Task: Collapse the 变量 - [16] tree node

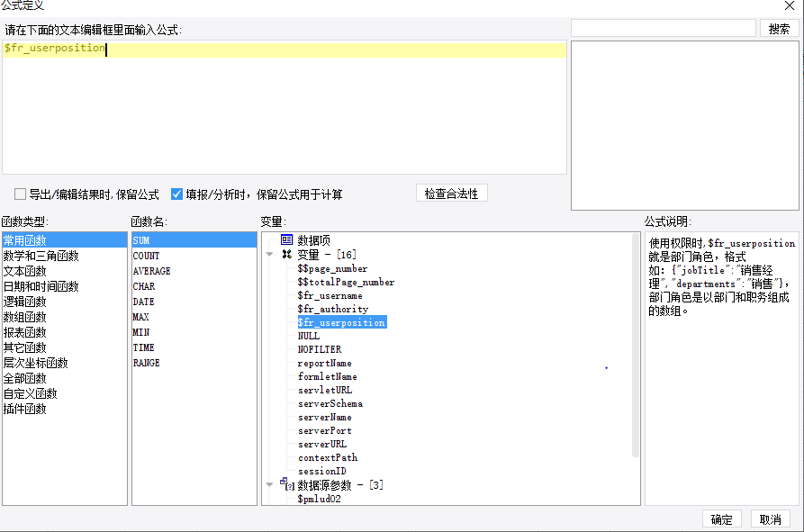Action: point(270,254)
